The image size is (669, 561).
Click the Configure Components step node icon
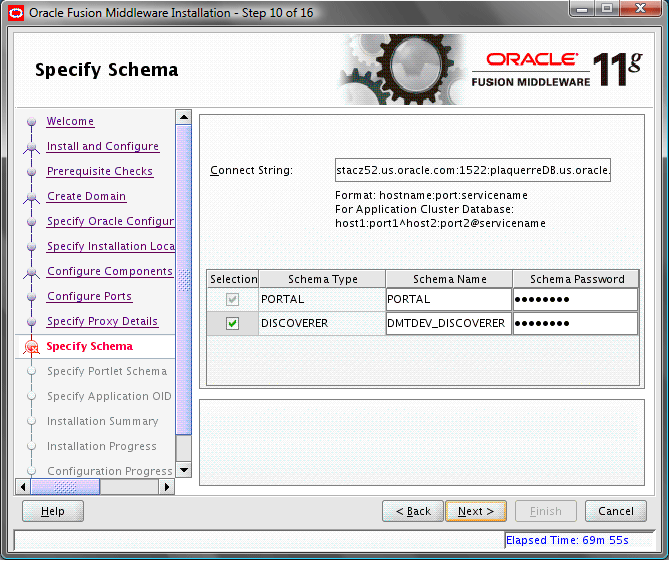[31, 272]
